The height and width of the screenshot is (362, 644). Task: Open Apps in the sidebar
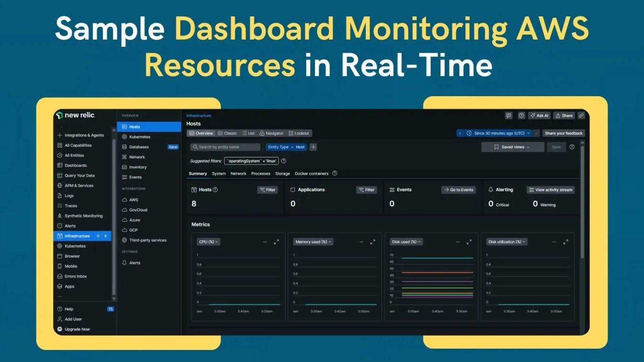69,286
